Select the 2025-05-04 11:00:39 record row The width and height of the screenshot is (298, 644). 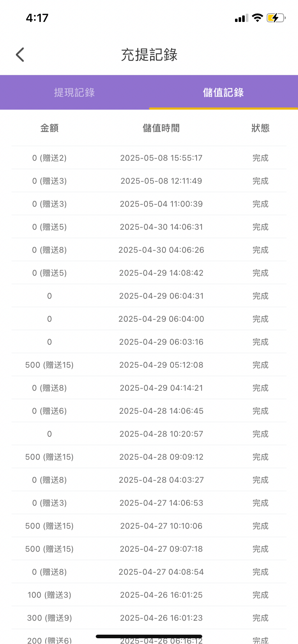[161, 204]
